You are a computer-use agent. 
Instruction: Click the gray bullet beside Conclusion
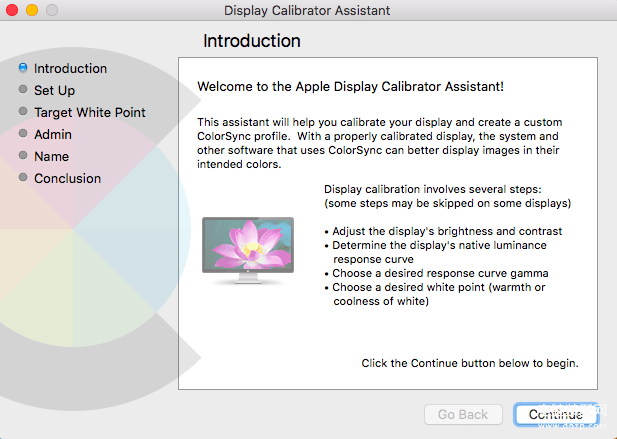(x=23, y=177)
